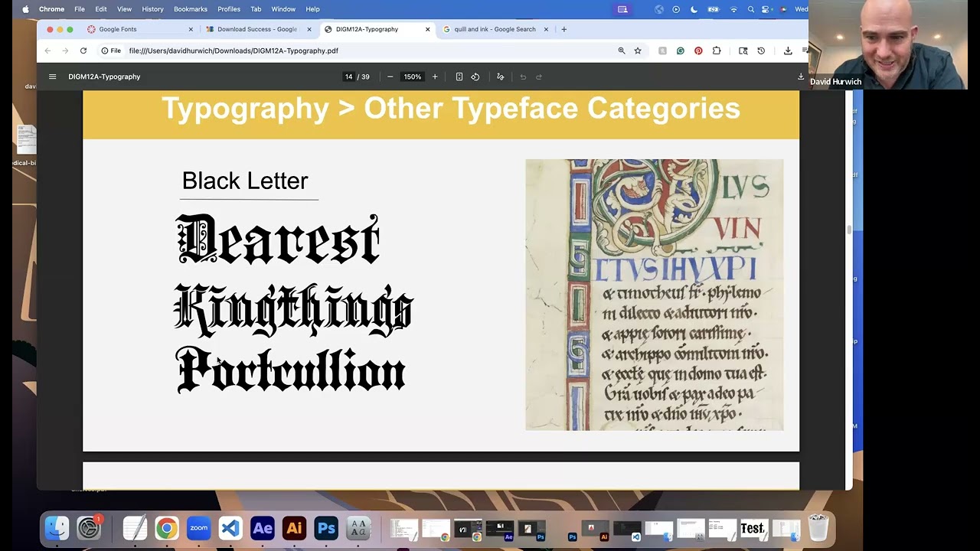
Task: Reload the page in Chrome
Action: (83, 51)
